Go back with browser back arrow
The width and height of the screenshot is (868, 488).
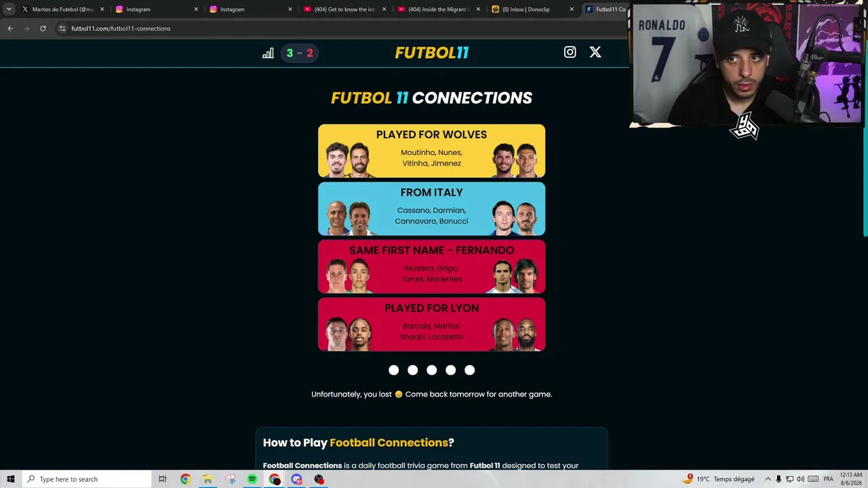pyautogui.click(x=10, y=28)
